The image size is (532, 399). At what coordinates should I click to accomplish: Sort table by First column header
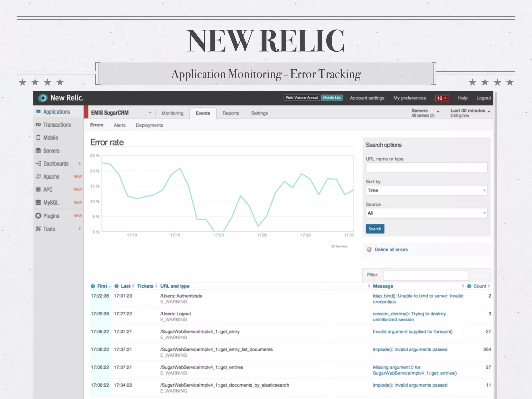(102, 286)
